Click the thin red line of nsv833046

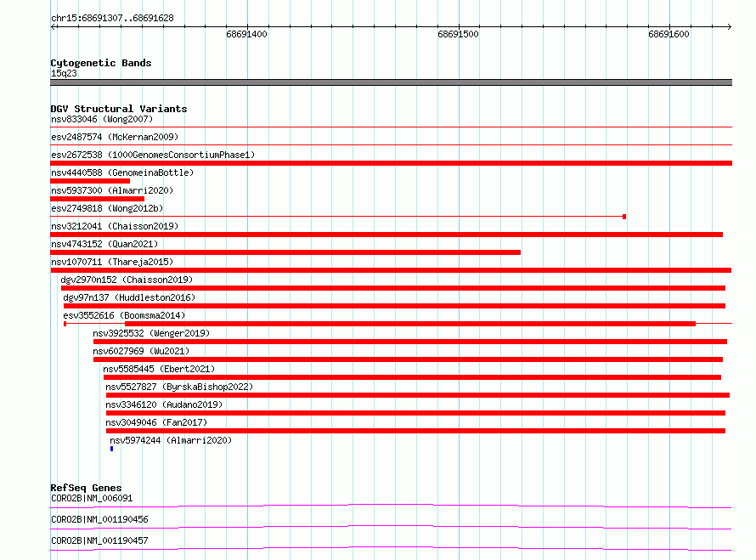(x=391, y=127)
